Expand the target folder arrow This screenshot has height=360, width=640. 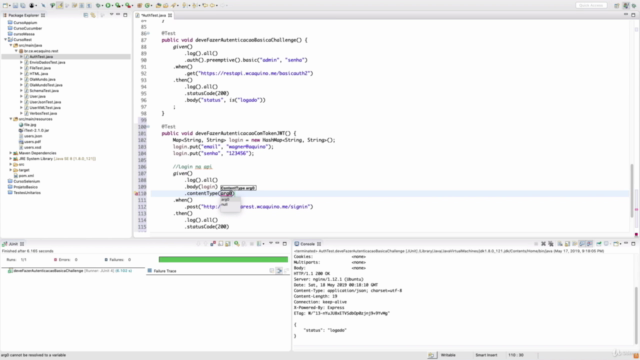tap(11, 170)
